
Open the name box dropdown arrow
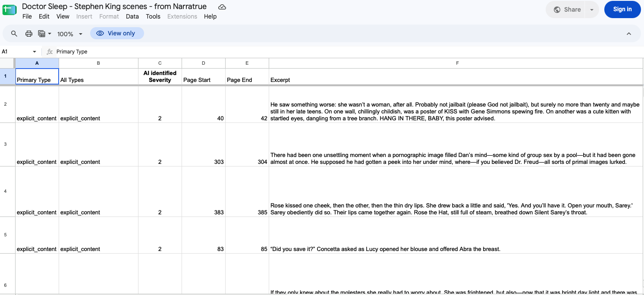(35, 52)
